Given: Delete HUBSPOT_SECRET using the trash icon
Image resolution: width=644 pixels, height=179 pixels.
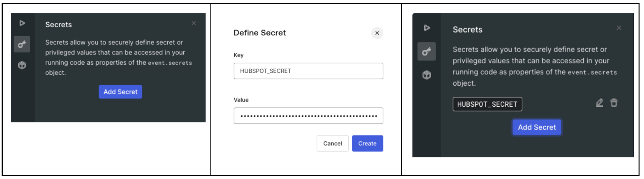Looking at the screenshot, I should click(x=614, y=103).
